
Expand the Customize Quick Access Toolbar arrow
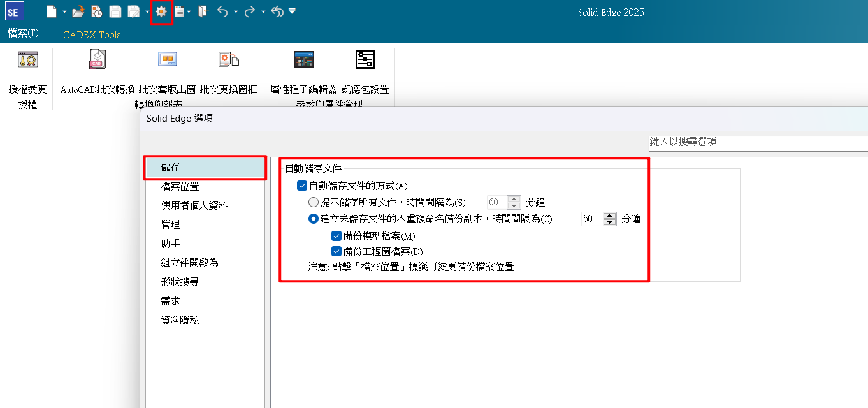coord(292,11)
